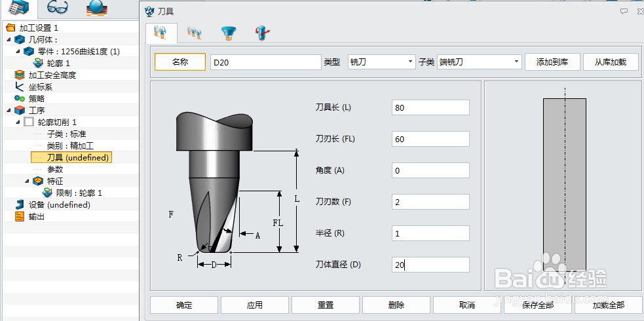644x321 pixels.
Task: Click the 角度 (A) input field
Action: coord(430,170)
